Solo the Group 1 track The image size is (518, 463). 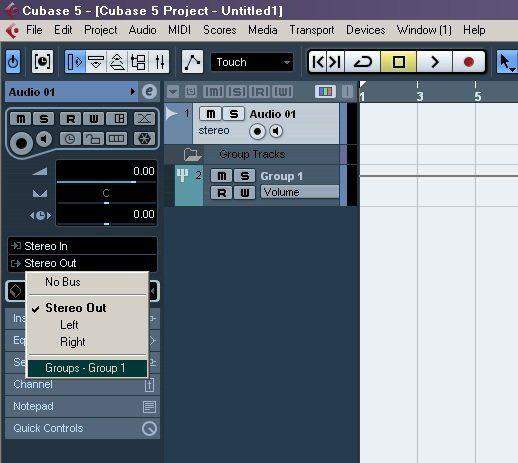click(x=245, y=176)
